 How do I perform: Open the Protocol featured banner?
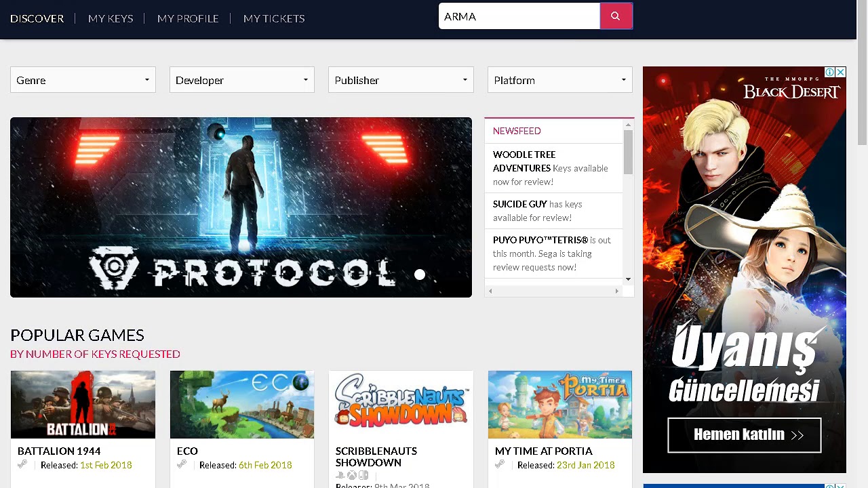241,207
